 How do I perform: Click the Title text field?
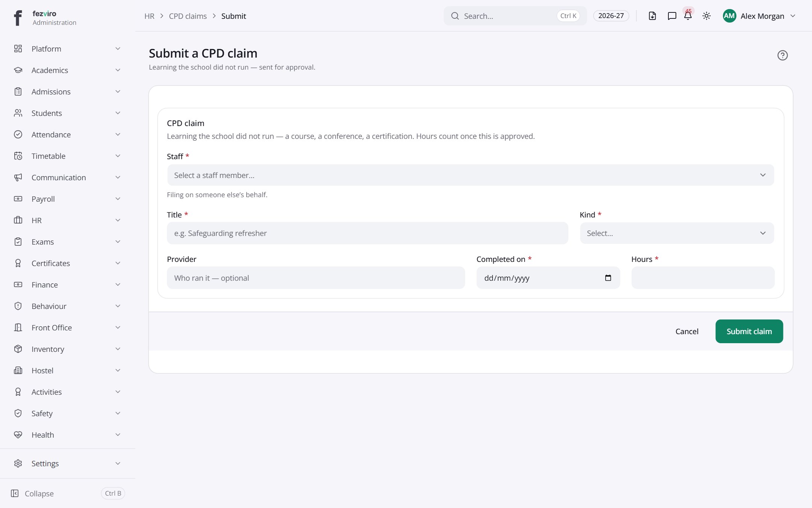(367, 233)
